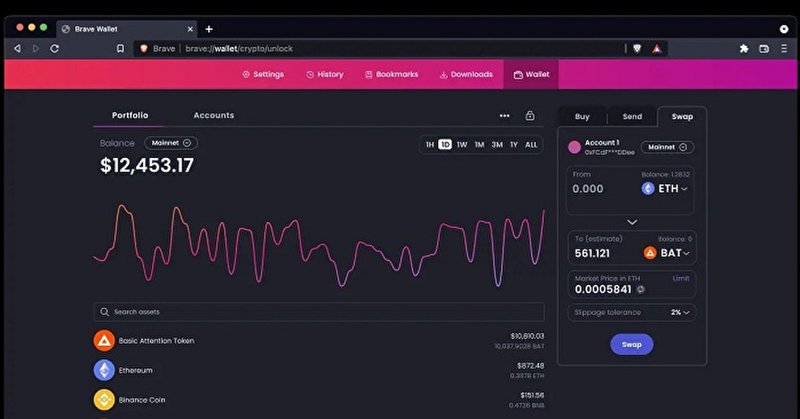Open Settings in the top navigation
Image resolution: width=800 pixels, height=419 pixels.
tap(263, 75)
